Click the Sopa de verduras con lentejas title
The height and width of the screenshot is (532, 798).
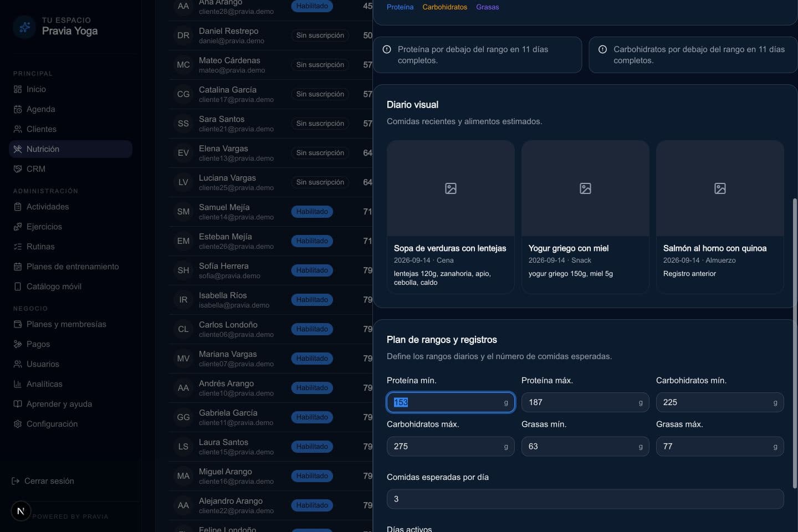450,248
